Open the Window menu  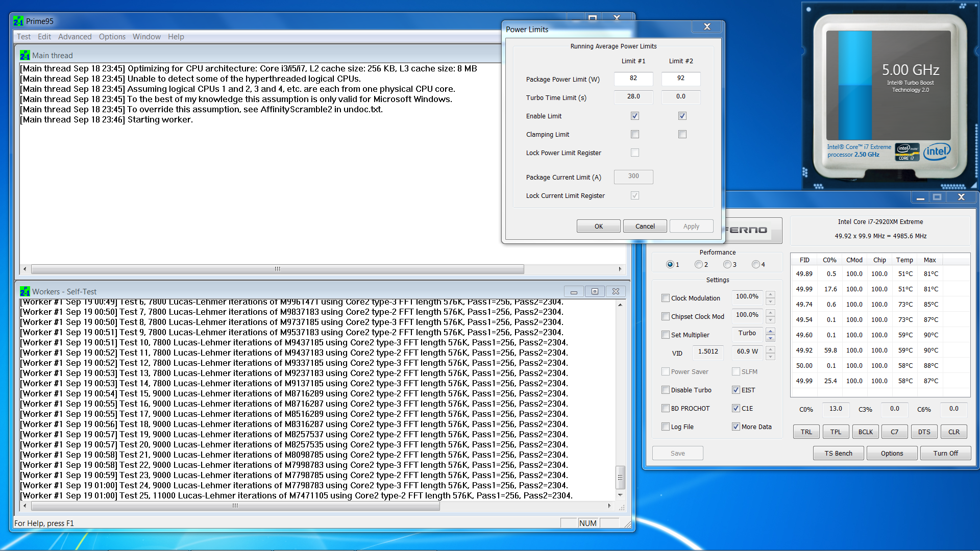146,37
